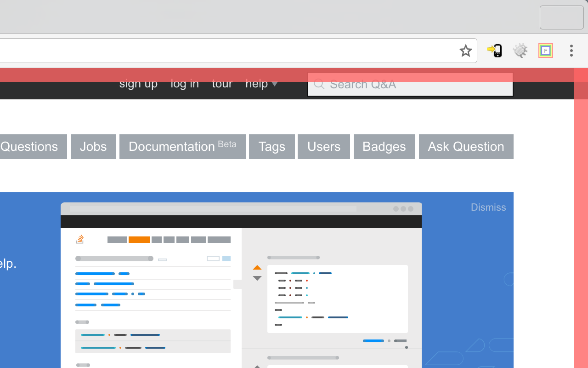Viewport: 588px width, 368px height.
Task: Click the log in link
Action: [185, 84]
